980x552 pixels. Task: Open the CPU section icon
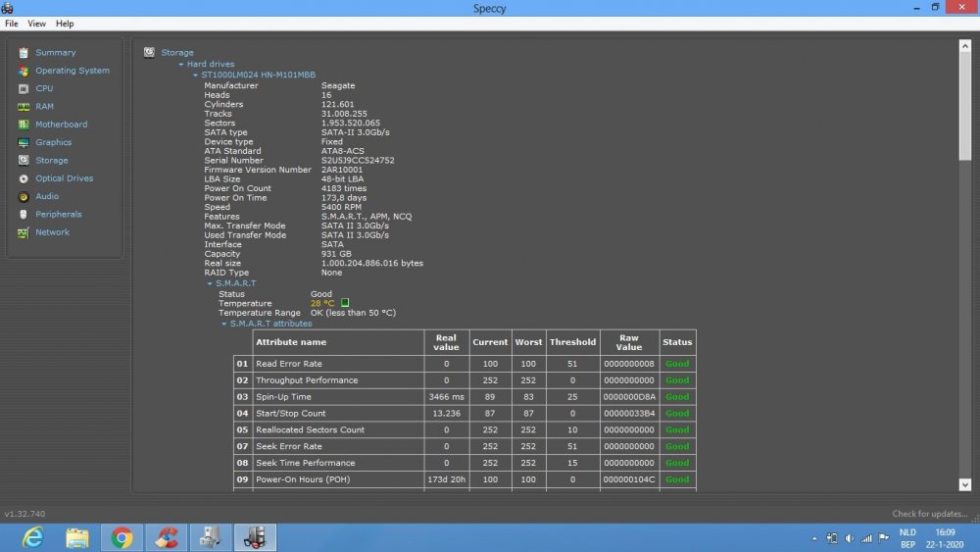point(24,89)
